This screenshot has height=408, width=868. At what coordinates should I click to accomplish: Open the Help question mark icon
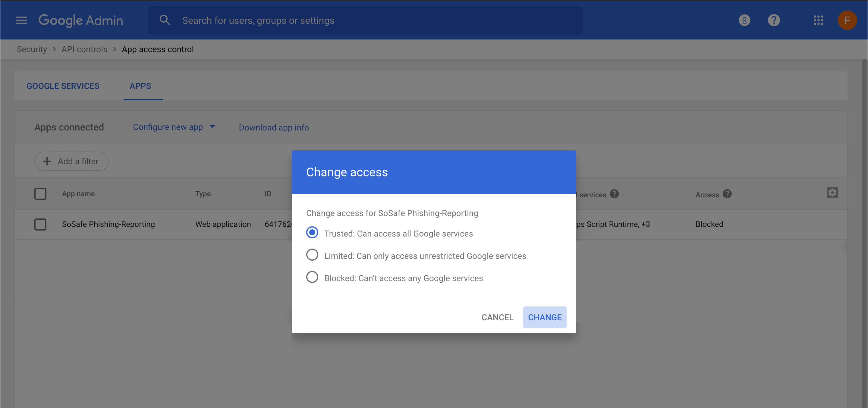pos(774,20)
